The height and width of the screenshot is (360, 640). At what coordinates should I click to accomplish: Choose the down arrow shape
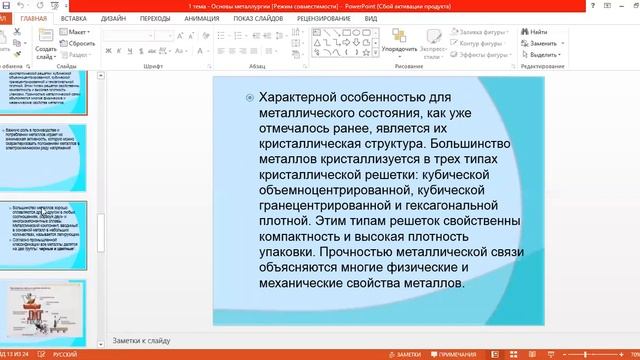pyautogui.click(x=356, y=42)
